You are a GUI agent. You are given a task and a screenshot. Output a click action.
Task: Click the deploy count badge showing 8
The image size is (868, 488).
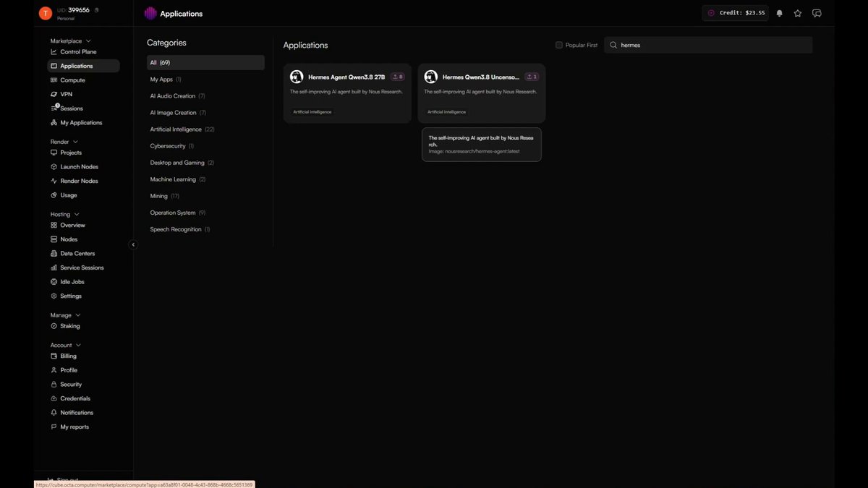pyautogui.click(x=398, y=77)
